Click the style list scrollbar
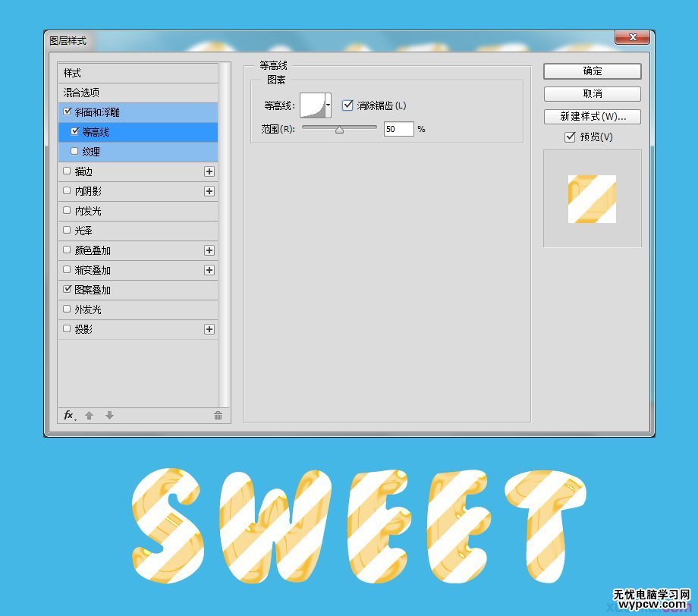 224,228
